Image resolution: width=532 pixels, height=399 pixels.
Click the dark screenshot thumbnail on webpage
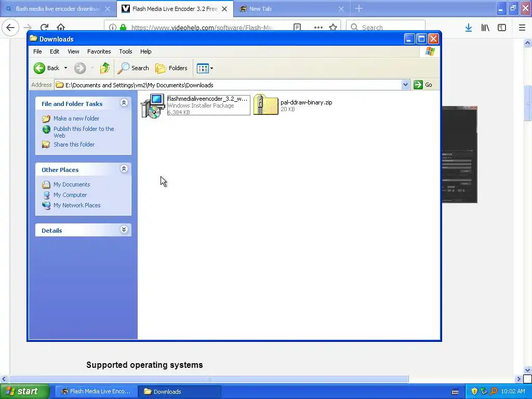pyautogui.click(x=459, y=154)
